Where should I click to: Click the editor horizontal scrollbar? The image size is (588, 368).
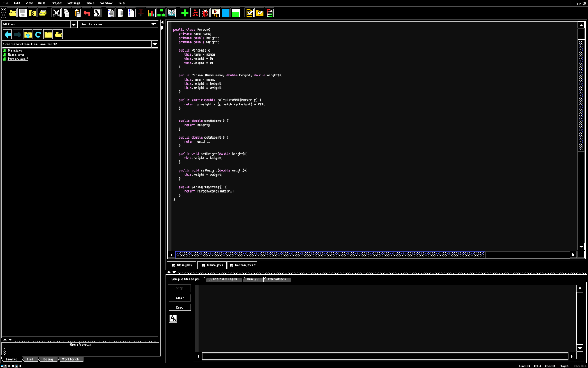click(x=330, y=254)
